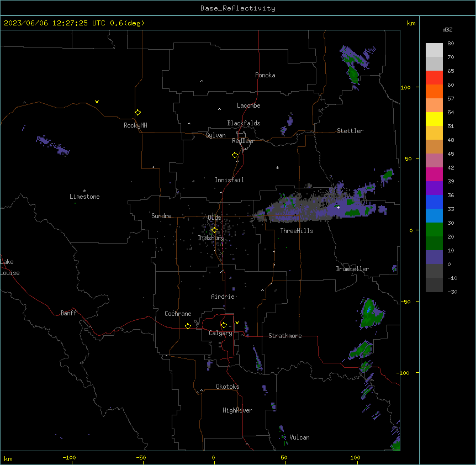Click the Banff label
Screen dimensions: 476x465
[68, 313]
